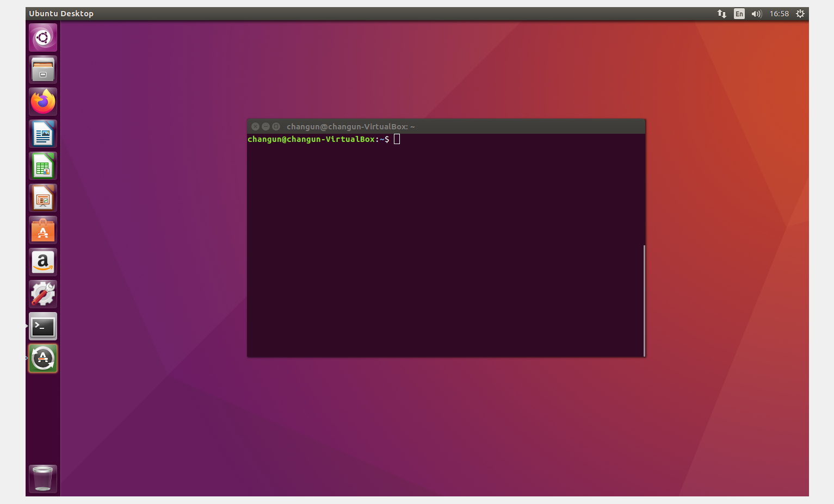The height and width of the screenshot is (504, 834).
Task: Open the Software Updater launcher icon
Action: tap(43, 358)
